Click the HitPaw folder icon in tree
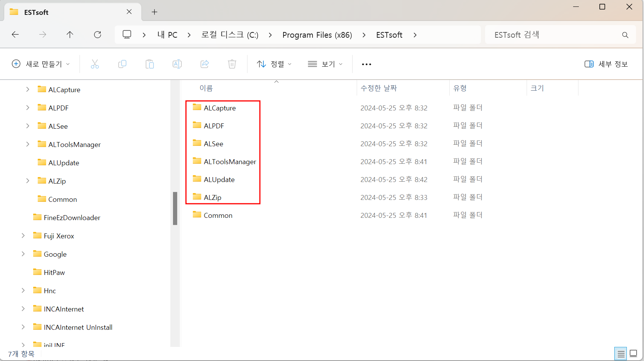Viewport: 644px width, 361px height. (37, 272)
